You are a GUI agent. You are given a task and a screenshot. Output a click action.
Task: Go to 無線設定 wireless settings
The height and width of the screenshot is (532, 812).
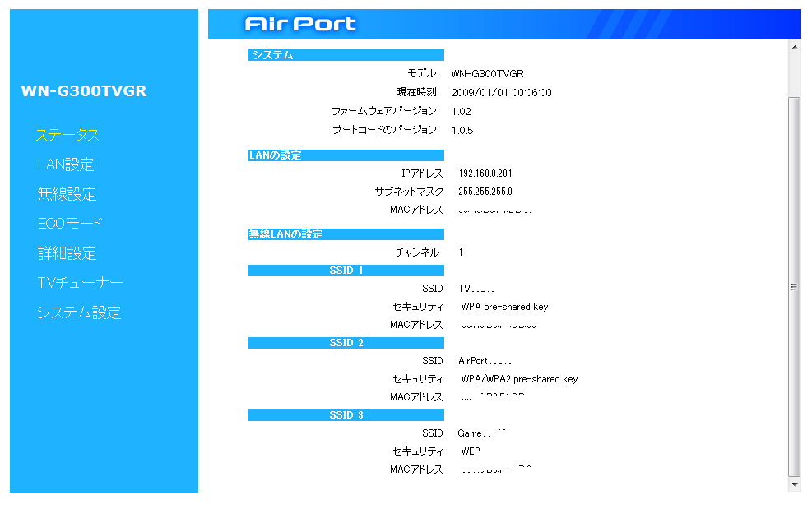point(67,194)
